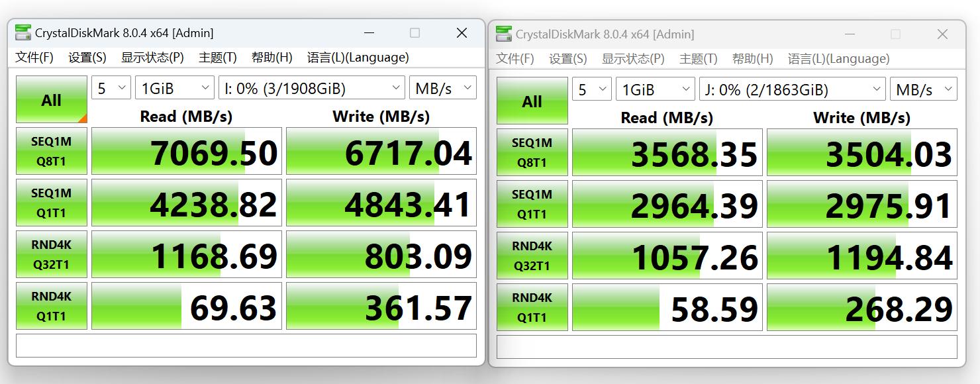Open the 文件(F) menu in the left window
980x384 pixels.
(x=34, y=57)
